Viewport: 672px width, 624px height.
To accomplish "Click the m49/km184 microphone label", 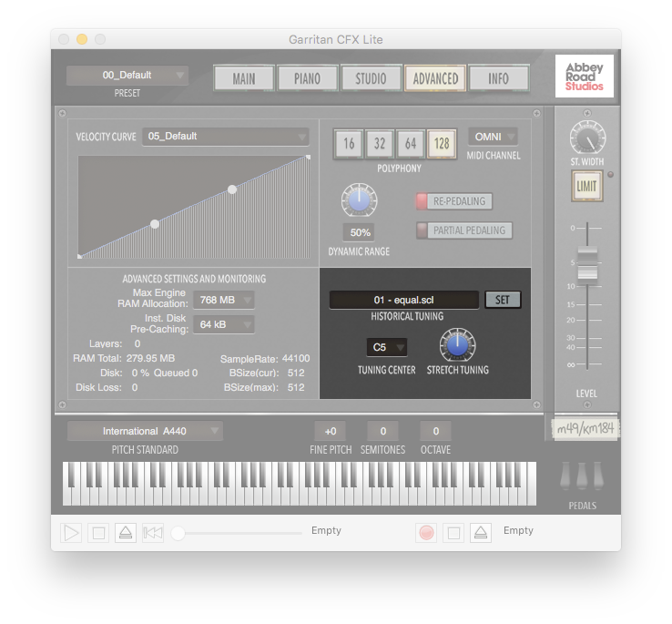I will (585, 428).
